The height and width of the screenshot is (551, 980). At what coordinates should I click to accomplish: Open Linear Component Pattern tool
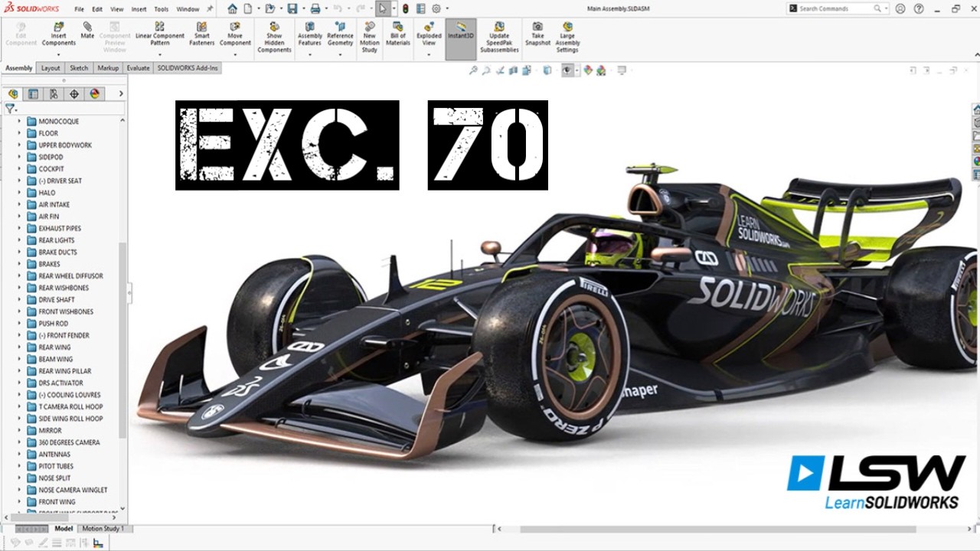160,34
